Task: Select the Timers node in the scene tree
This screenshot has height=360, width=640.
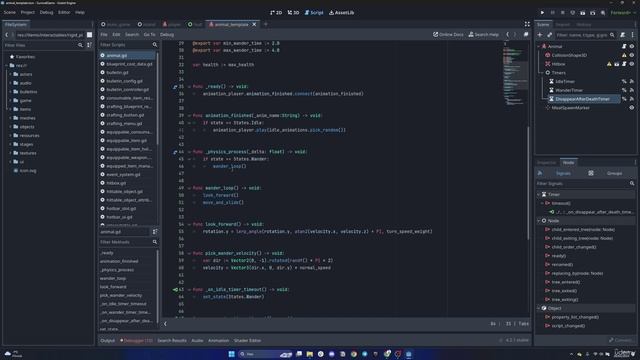Action: pos(559,73)
